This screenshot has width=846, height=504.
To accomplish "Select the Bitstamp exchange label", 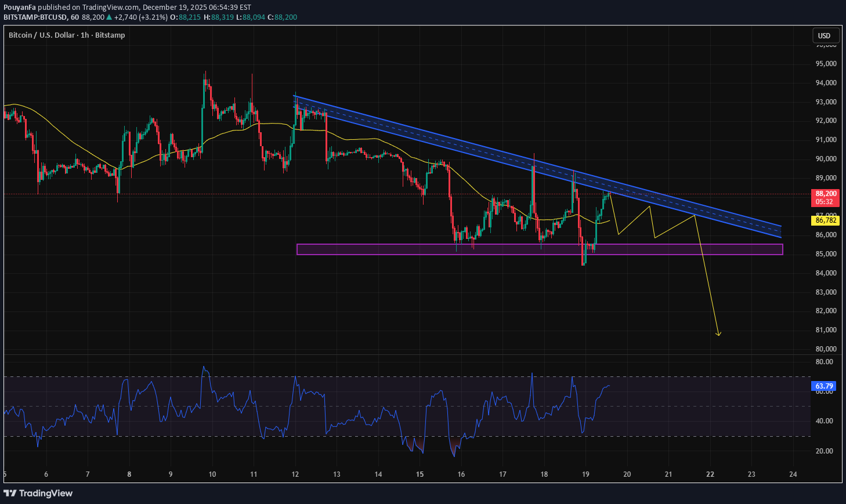I will (x=110, y=35).
